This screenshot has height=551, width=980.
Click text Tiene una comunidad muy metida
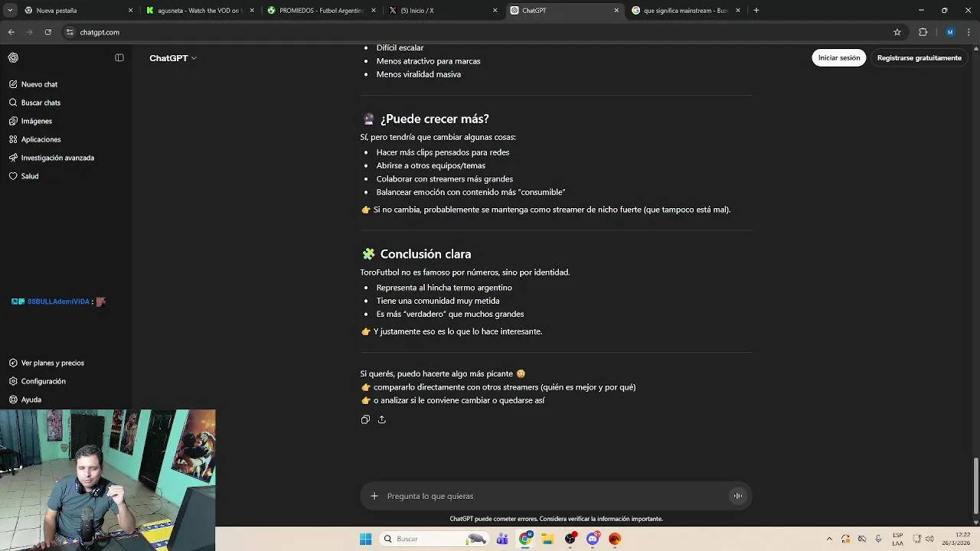tap(438, 301)
